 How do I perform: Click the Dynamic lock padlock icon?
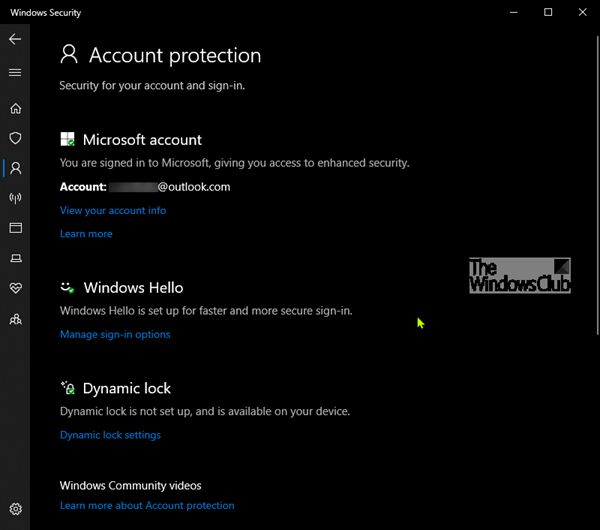pyautogui.click(x=68, y=388)
